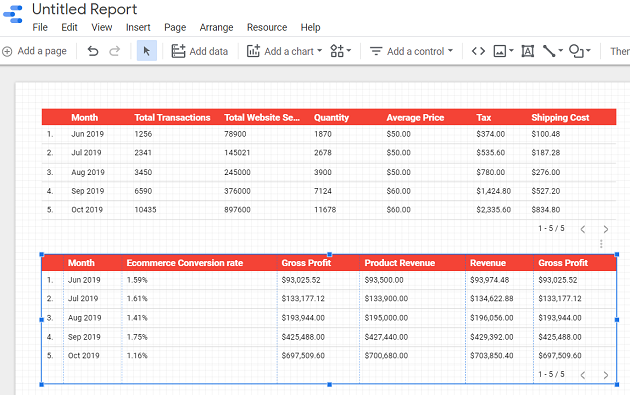Open the Resource menu
630x395 pixels.
pos(267,27)
